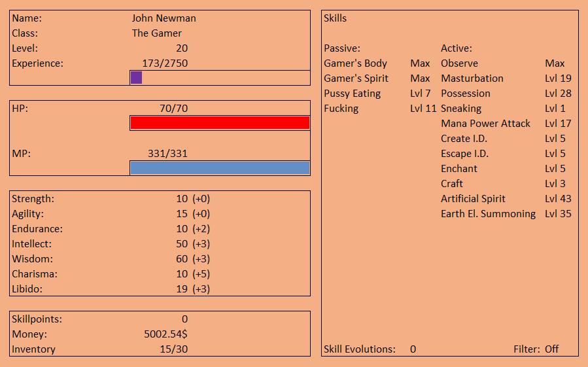The height and width of the screenshot is (367, 588).
Task: Click the Lvl 35 value
Action: (x=558, y=213)
